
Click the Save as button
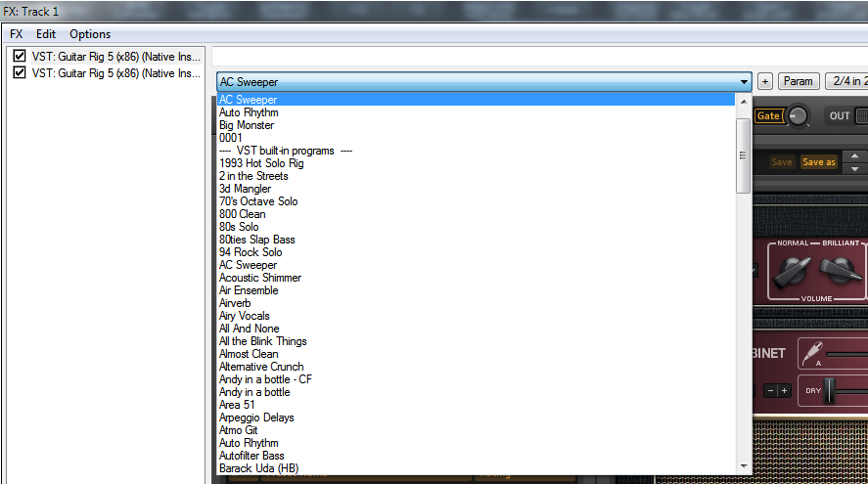pyautogui.click(x=819, y=162)
